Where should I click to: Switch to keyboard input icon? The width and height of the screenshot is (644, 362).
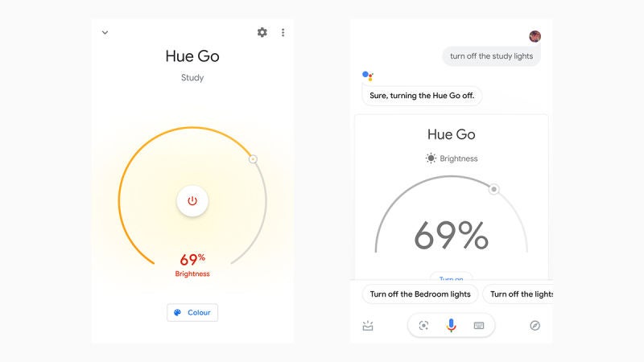tap(479, 325)
